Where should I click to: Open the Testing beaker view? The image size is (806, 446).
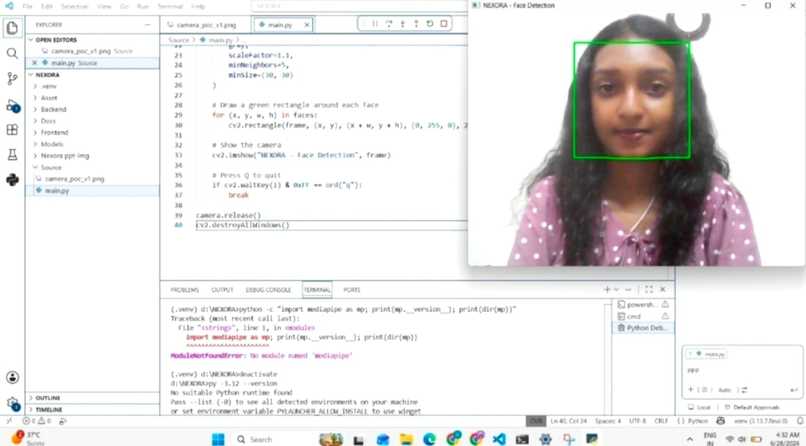tap(12, 155)
